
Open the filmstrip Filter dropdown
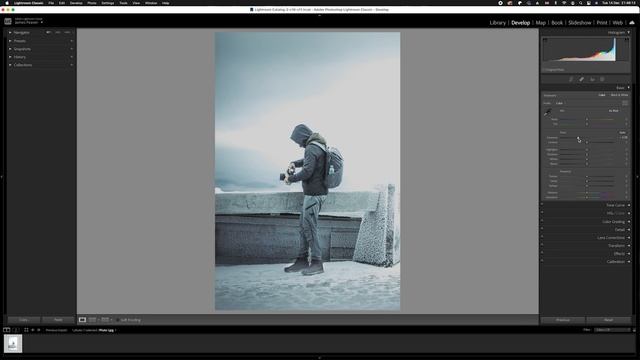pos(612,330)
